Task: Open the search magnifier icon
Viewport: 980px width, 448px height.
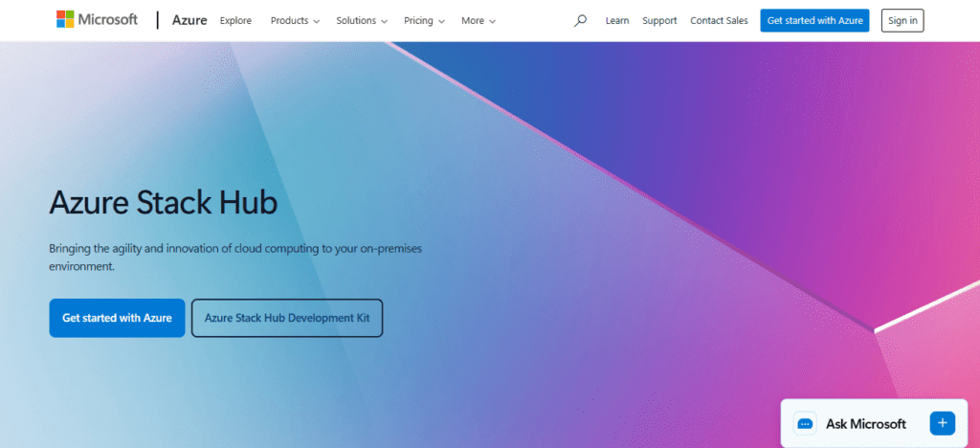Action: coord(580,21)
